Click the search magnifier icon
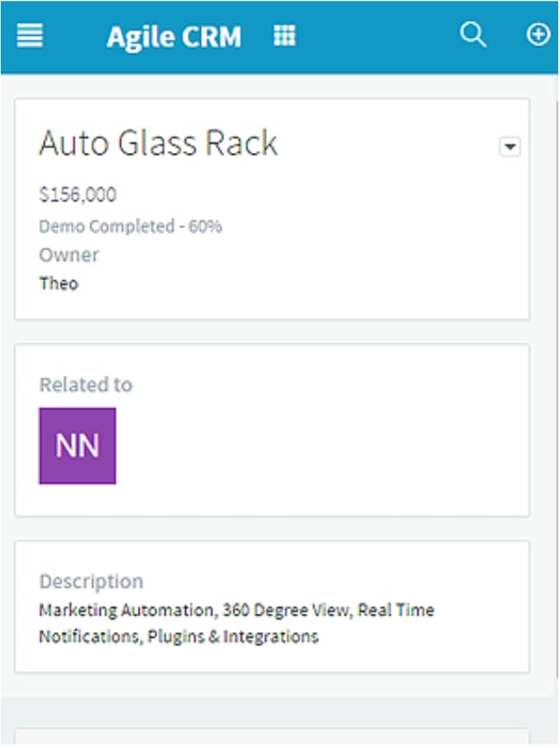Screen dimensions: 560x748 click(473, 35)
